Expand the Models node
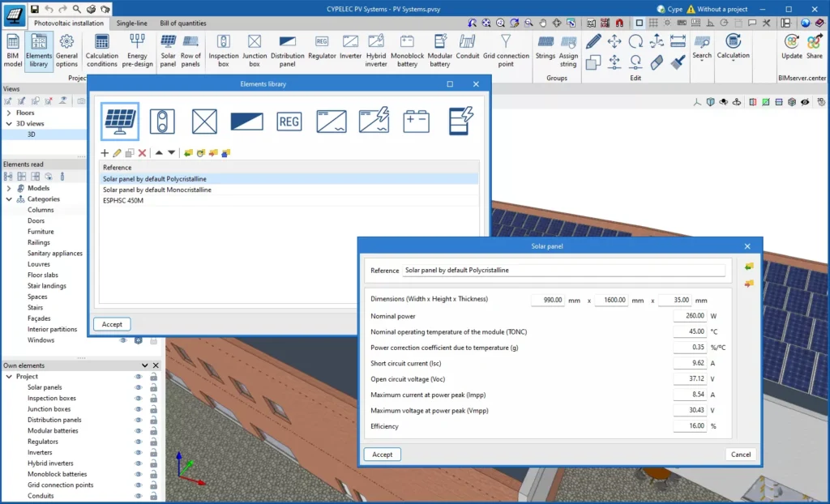Image resolution: width=830 pixels, height=504 pixels. (x=8, y=188)
